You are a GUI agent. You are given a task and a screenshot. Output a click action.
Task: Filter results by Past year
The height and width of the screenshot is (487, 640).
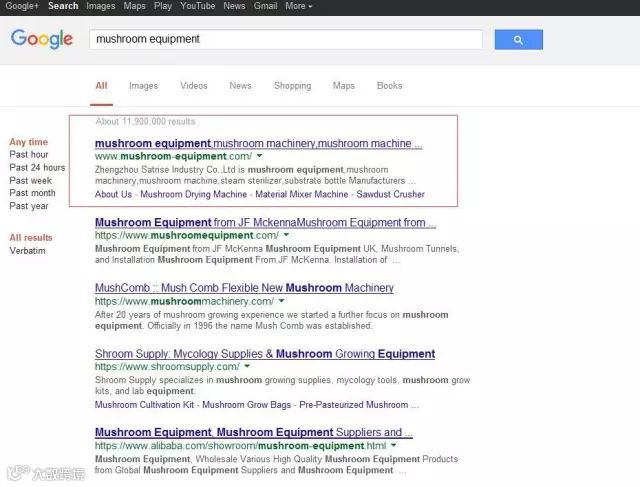29,206
